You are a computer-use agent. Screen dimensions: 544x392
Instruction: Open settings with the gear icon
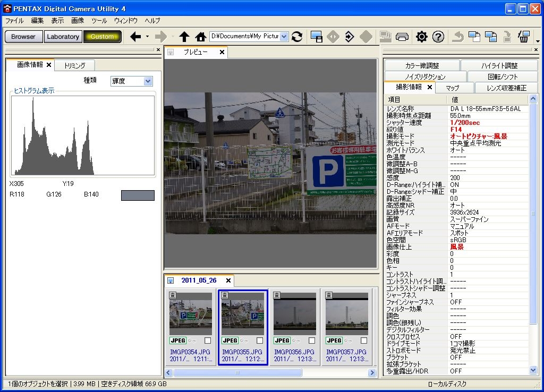(x=421, y=37)
